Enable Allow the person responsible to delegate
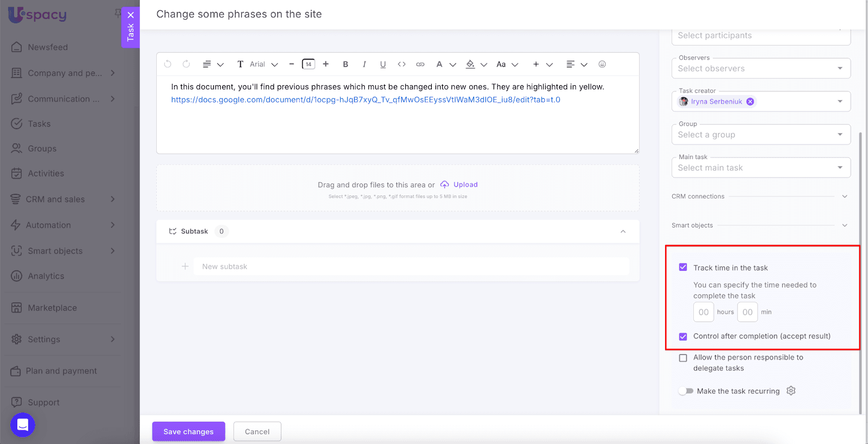The width and height of the screenshot is (868, 444). [x=683, y=358]
